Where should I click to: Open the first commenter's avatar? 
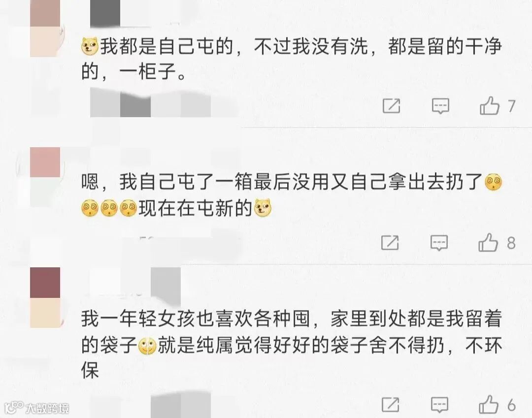(45, 28)
